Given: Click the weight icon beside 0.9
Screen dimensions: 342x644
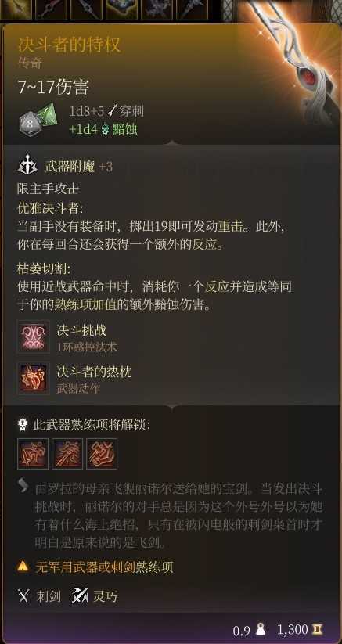Looking at the screenshot, I should 260,630.
